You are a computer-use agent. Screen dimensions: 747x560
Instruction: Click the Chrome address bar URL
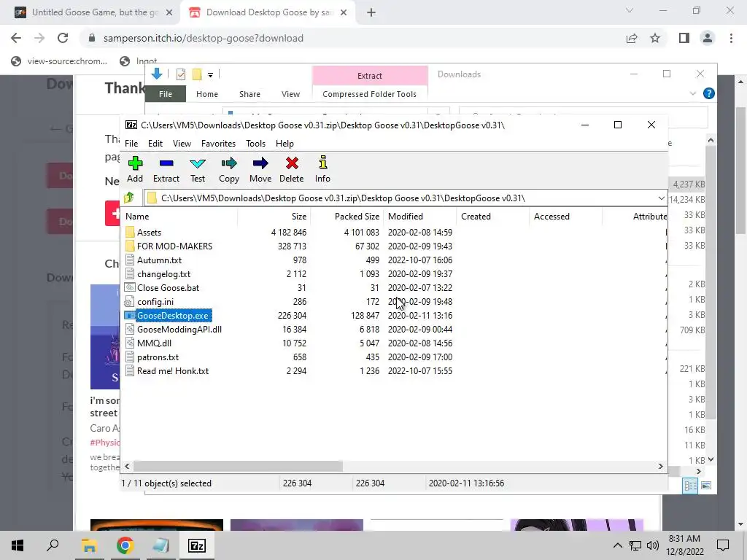(x=203, y=38)
